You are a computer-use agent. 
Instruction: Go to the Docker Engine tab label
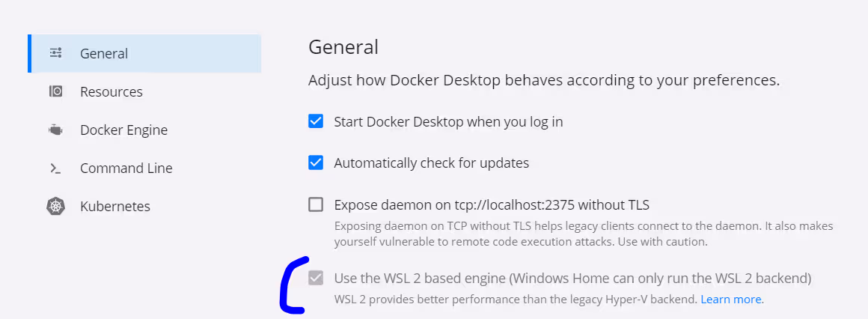[123, 130]
